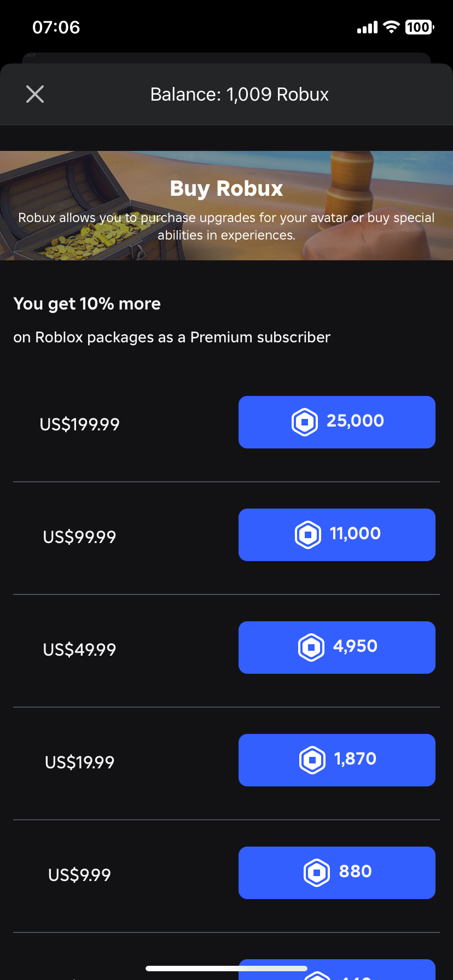Screen dimensions: 453x980
Task: Tap the Buy Robux treasure chest banner
Action: point(226,206)
